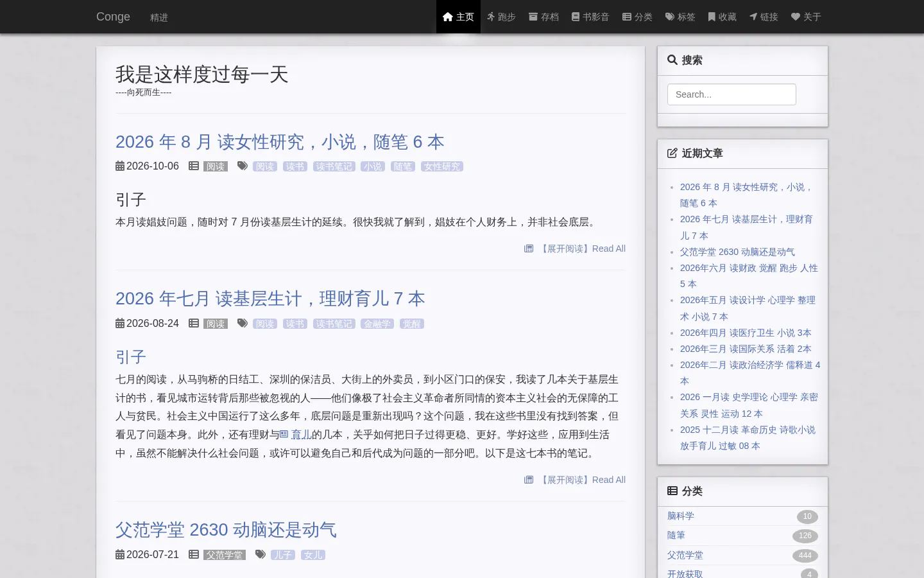This screenshot has width=924, height=578.
Task: Open the 脑科学 category in sidebar
Action: tap(681, 516)
